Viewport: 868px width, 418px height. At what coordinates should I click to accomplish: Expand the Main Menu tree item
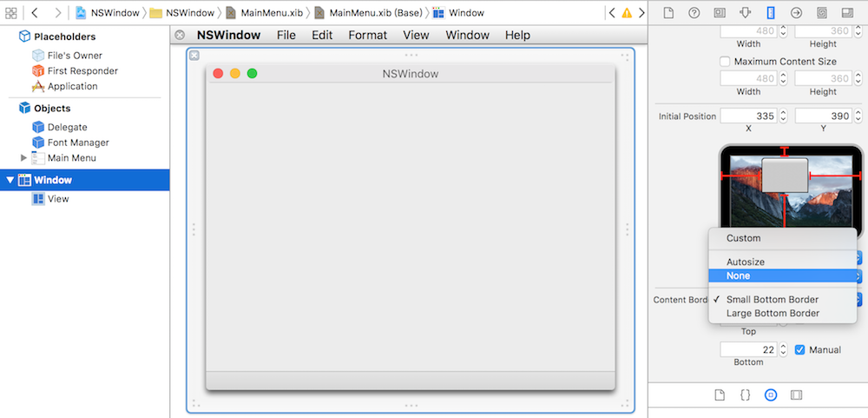24,158
